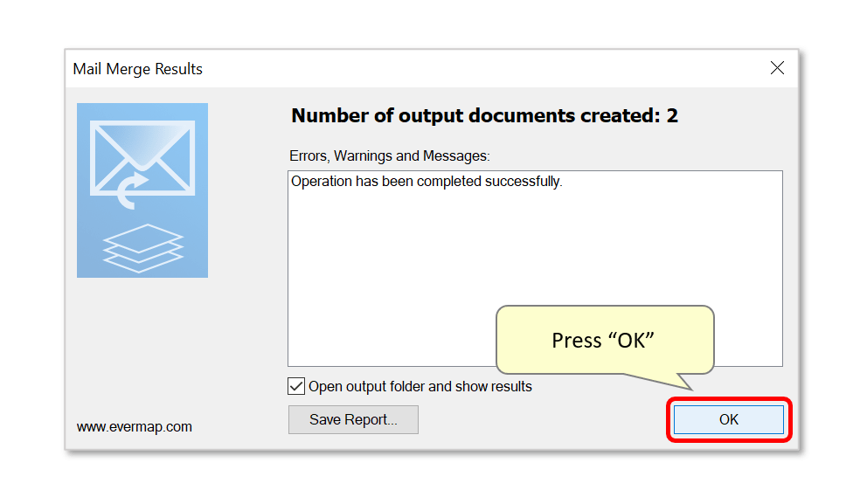Click the "Number of output documents created: 2" heading

click(484, 115)
